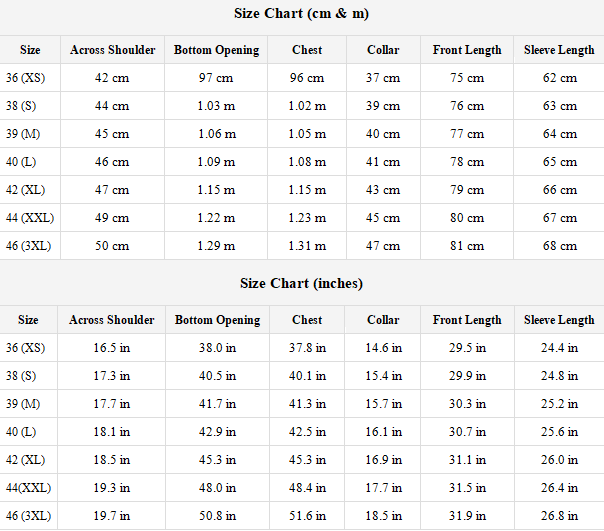Click the 31.9 in Front Length cell
604x531 pixels.
467,516
